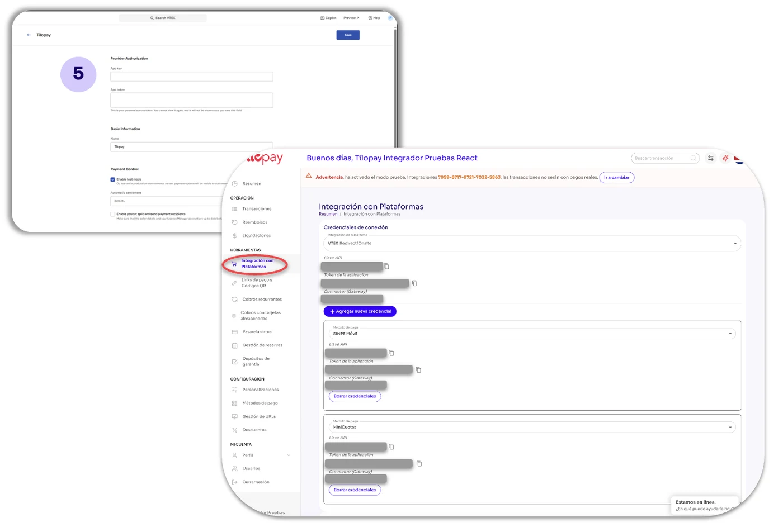Click the App key input field

tap(192, 77)
